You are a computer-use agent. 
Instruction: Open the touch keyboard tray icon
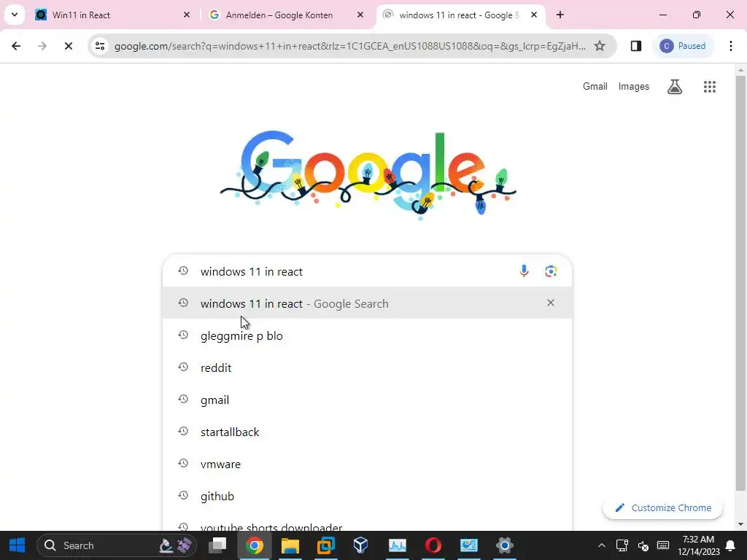tap(663, 545)
